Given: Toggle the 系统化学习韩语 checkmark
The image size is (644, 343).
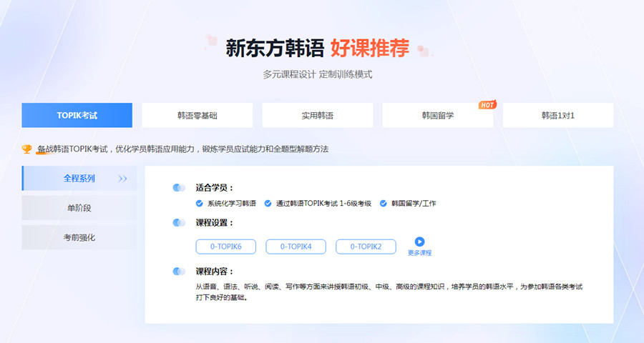Looking at the screenshot, I should click(x=200, y=203).
